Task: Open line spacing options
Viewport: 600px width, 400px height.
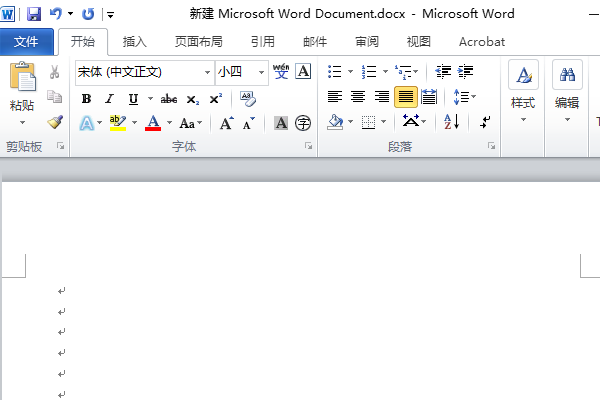Action: (464, 97)
